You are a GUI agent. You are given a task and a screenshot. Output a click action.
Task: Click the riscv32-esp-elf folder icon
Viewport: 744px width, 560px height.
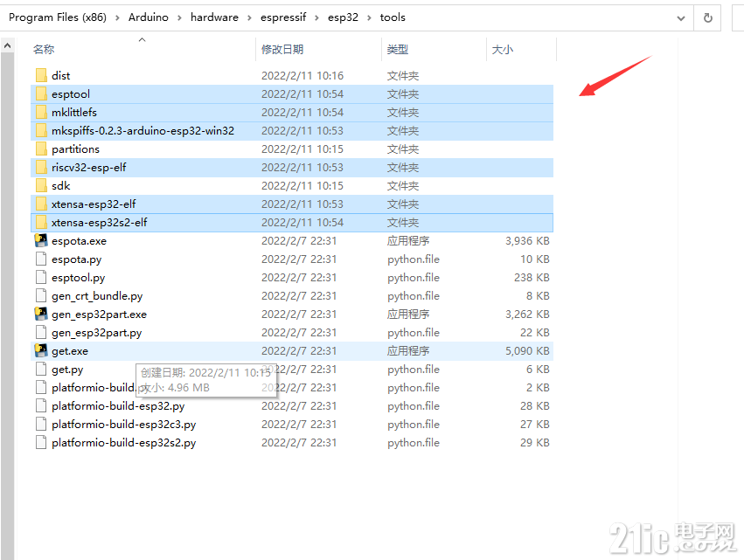click(41, 168)
